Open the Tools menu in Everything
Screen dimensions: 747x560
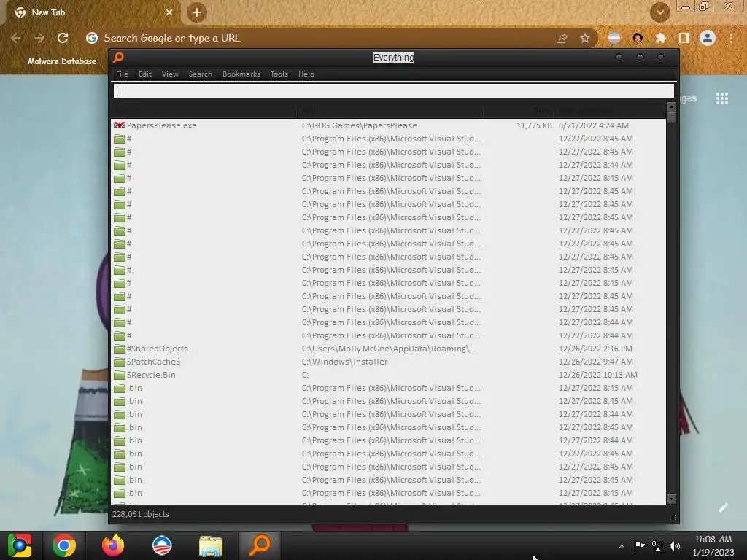(279, 74)
